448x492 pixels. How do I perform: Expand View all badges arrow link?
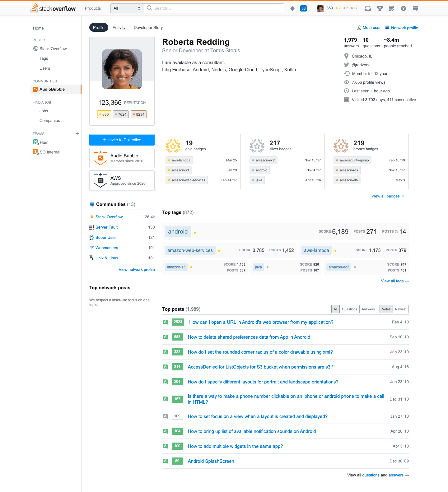[x=388, y=196]
